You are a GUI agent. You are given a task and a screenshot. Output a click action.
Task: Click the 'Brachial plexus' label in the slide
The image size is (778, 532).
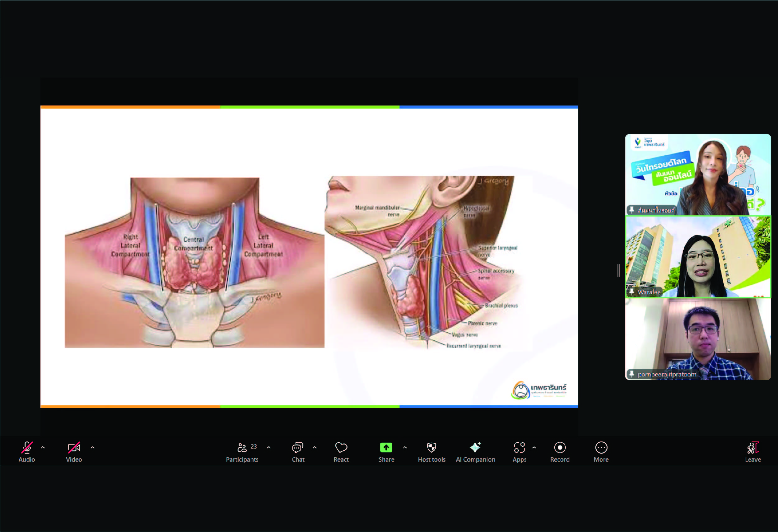[501, 305]
